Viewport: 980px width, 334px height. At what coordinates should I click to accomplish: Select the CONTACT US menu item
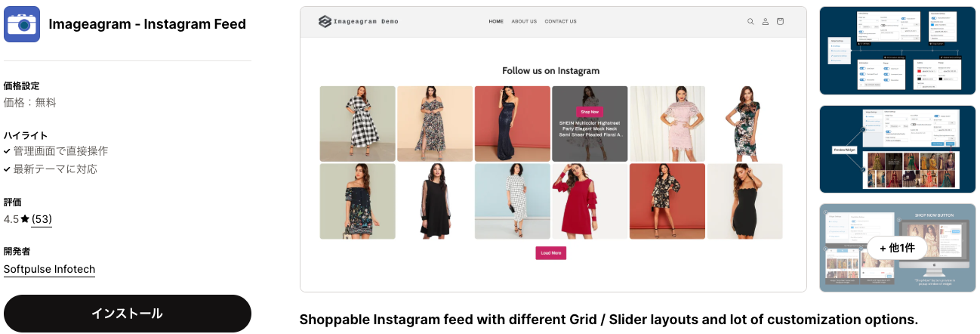click(x=560, y=21)
